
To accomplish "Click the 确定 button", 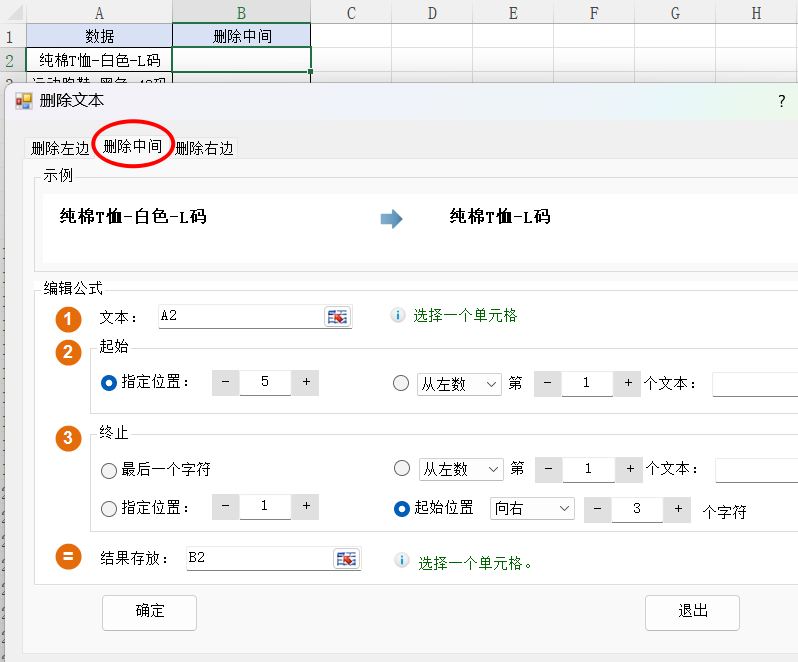I will point(150,612).
